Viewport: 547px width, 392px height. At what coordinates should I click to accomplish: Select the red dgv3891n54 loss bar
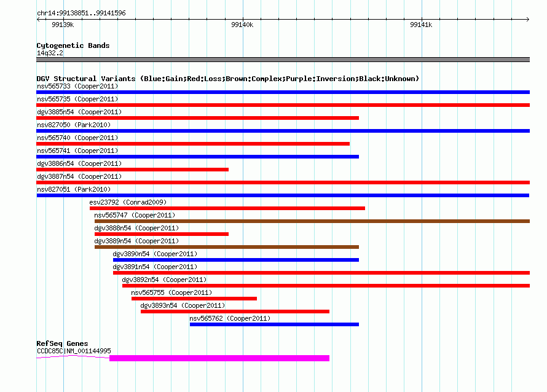[321, 273]
